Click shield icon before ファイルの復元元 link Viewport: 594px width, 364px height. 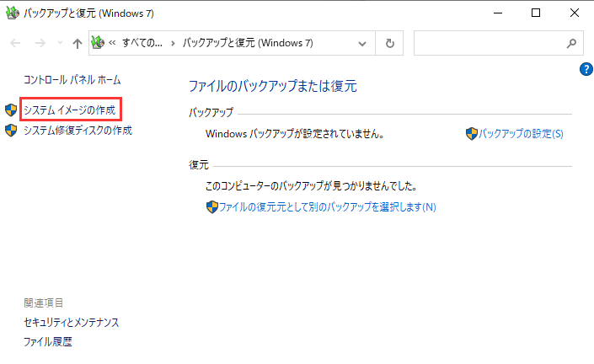[x=212, y=206]
